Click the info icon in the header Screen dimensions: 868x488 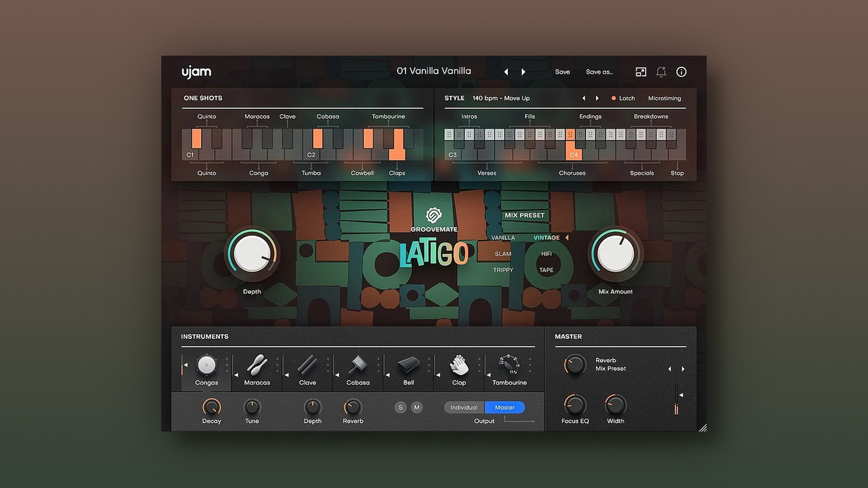[681, 72]
